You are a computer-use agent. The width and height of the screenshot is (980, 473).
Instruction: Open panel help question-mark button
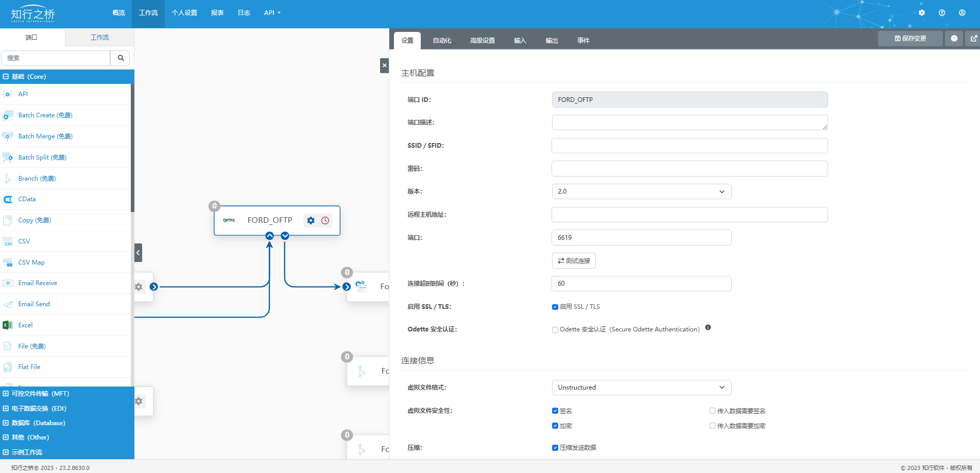954,39
